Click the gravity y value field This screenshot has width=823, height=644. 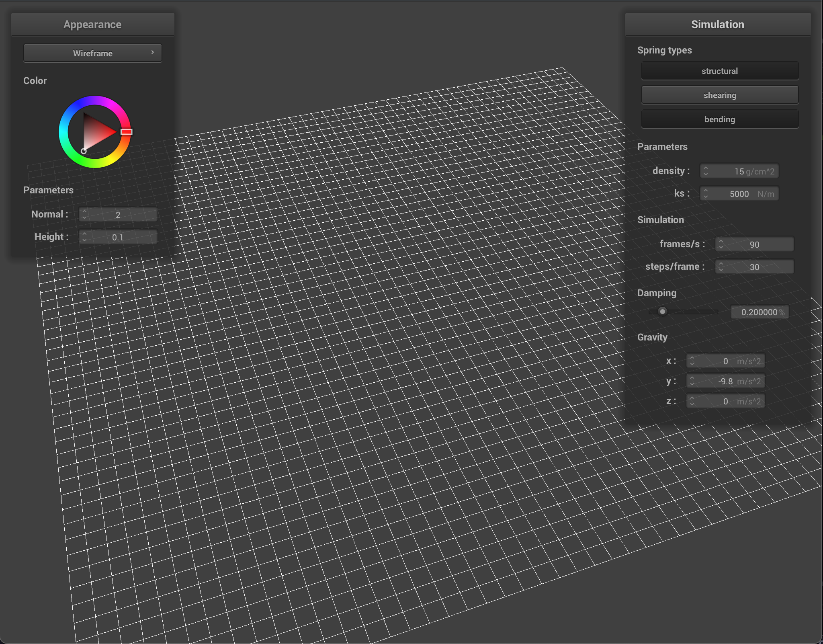(x=726, y=381)
